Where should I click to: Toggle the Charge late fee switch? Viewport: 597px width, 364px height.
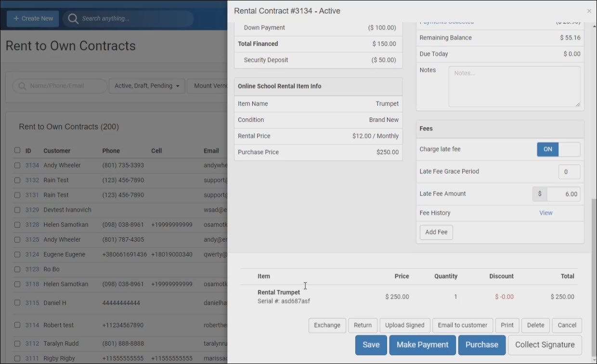coord(558,149)
